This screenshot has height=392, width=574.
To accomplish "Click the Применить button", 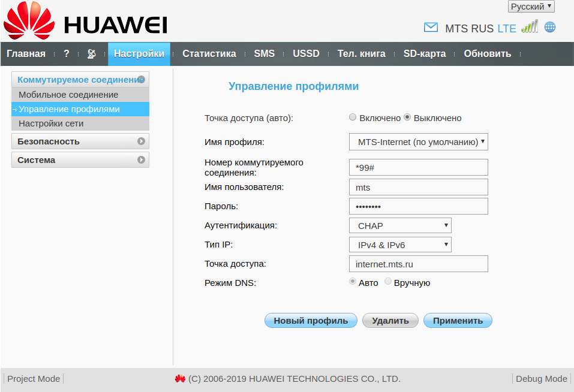I will (458, 321).
